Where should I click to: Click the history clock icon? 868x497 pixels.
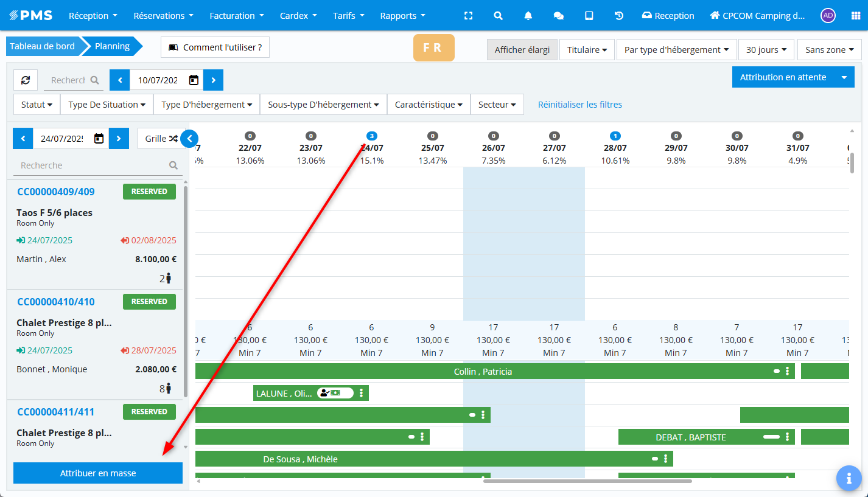coord(619,16)
